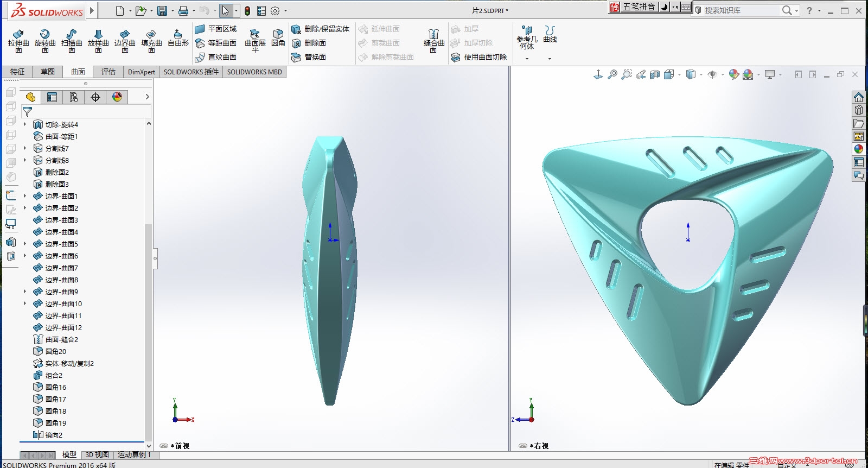Viewport: 868px width, 468px height.
Task: Expand the 边界-曲面2 feature node
Action: pyautogui.click(x=24, y=208)
